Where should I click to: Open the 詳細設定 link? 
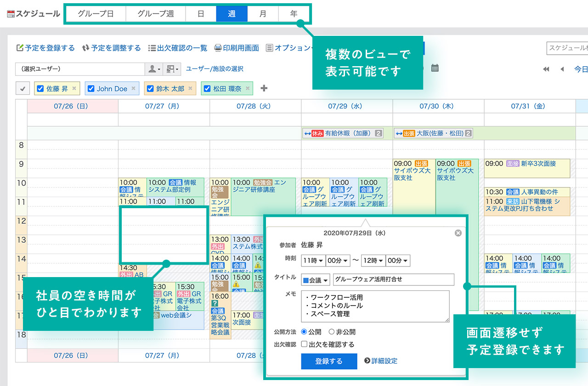[383, 361]
